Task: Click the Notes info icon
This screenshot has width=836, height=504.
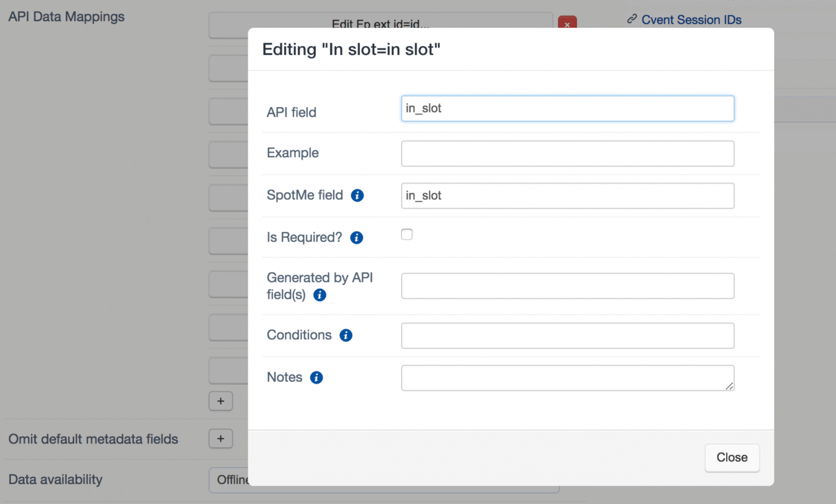Action: [317, 378]
